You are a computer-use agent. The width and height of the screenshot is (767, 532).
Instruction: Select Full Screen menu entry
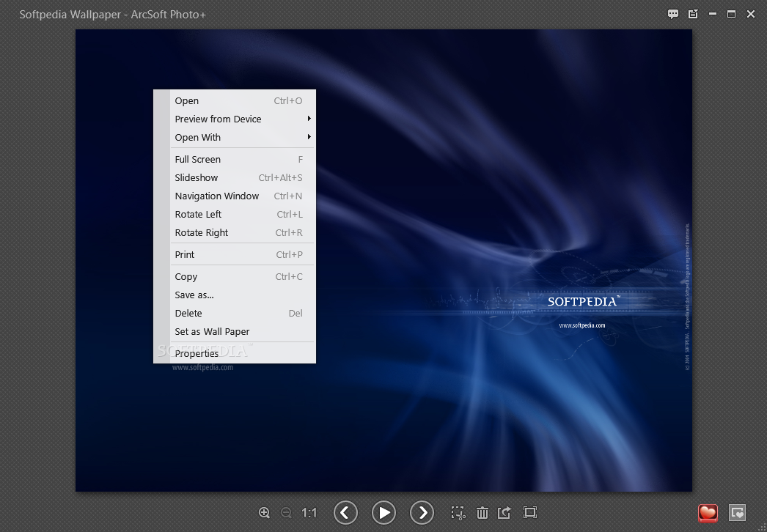242,160
